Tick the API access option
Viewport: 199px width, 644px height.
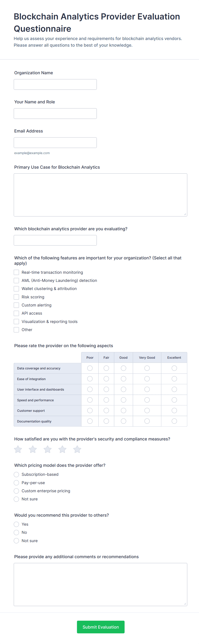pos(16,313)
